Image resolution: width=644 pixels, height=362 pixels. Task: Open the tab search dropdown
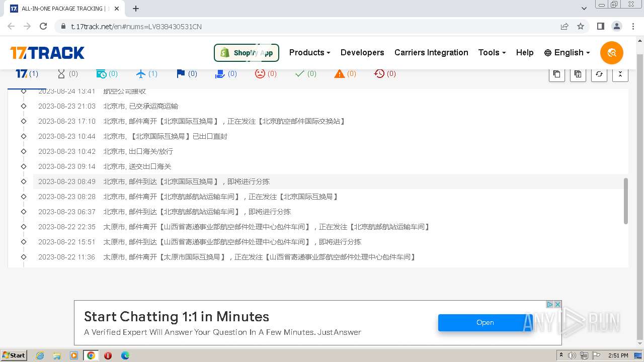tap(584, 9)
